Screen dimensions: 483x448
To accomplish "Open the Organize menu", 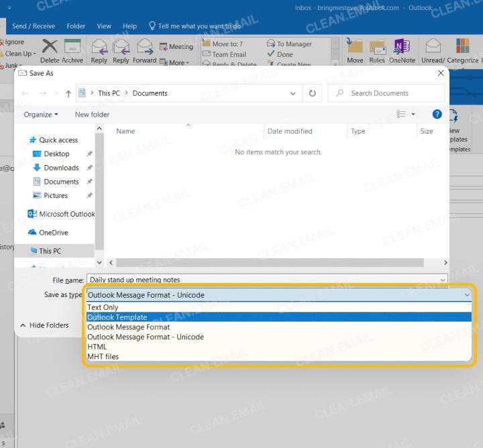I will [41, 115].
